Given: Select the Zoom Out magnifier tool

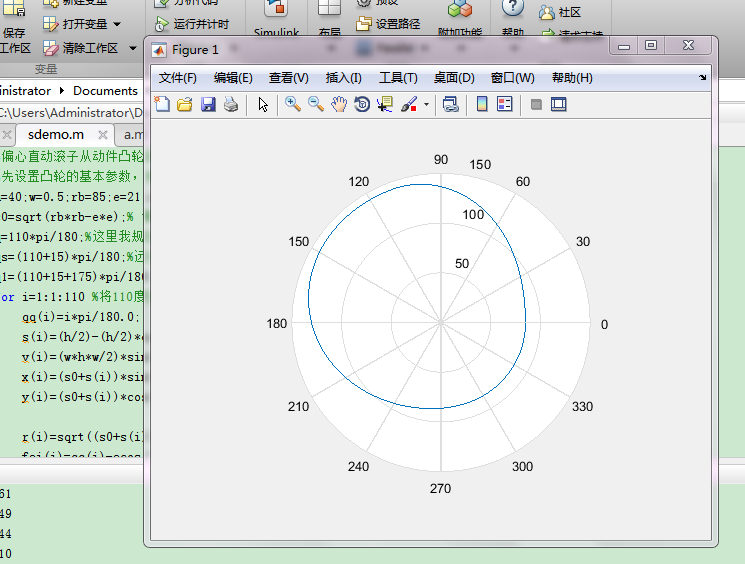Looking at the screenshot, I should tap(316, 104).
